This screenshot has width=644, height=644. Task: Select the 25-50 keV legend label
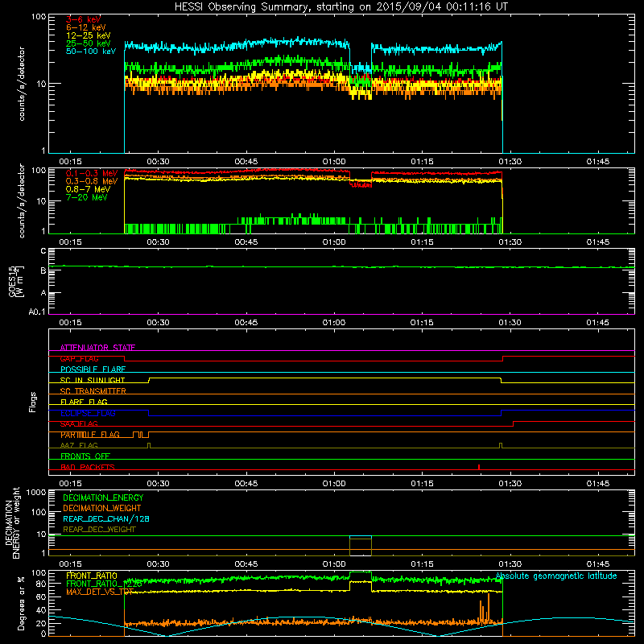pyautogui.click(x=89, y=43)
